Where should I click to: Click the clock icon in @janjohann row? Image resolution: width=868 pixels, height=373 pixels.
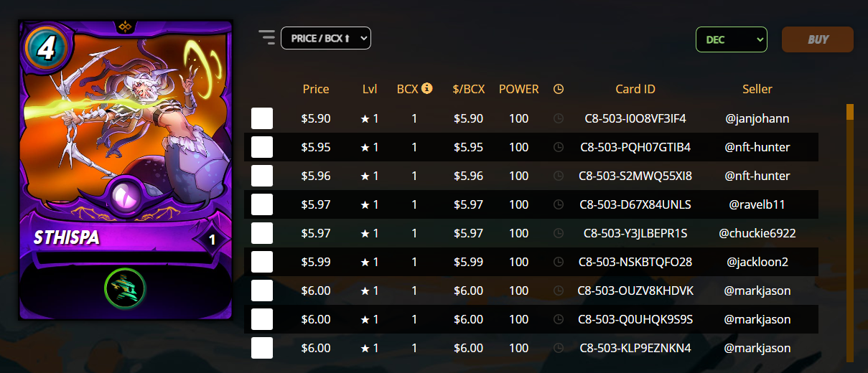pos(559,118)
